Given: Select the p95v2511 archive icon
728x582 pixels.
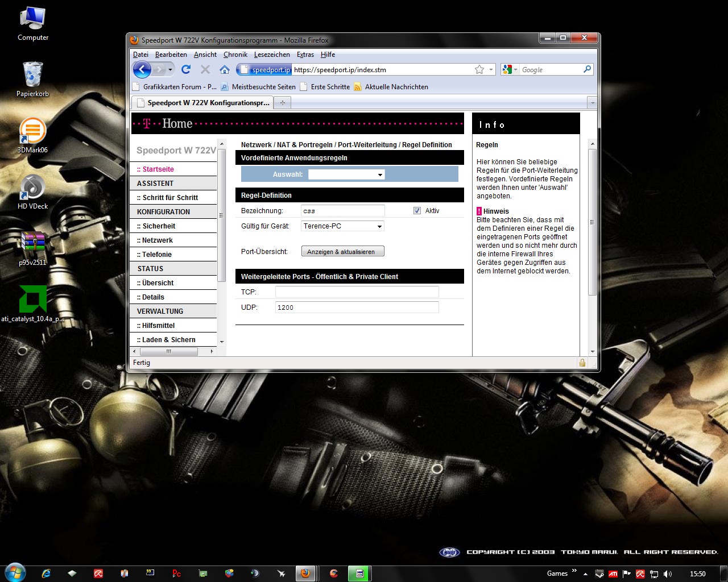Looking at the screenshot, I should click(x=33, y=248).
